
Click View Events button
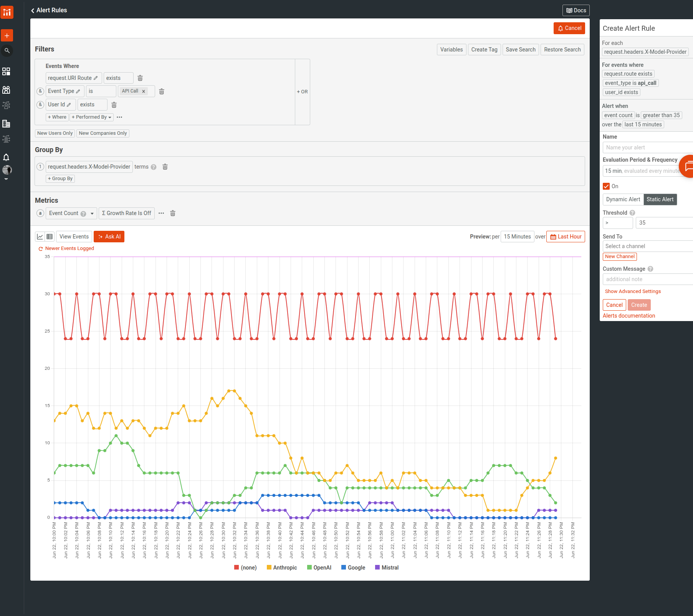click(74, 237)
